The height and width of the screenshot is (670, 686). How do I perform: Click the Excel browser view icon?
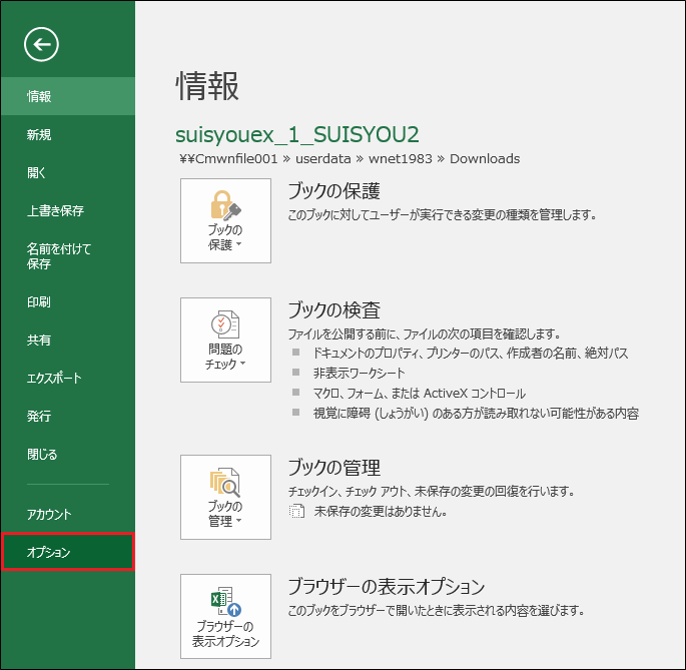[226, 601]
